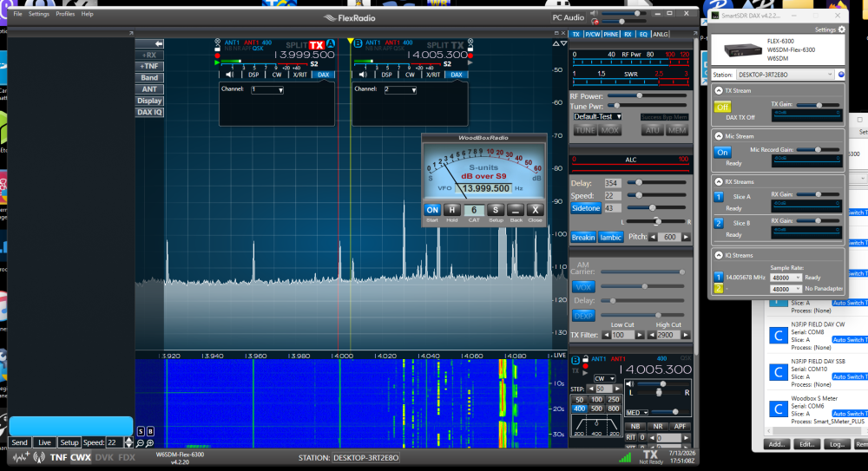Screen dimensions: 868x471
Task: Click the Back underscore button on WoodBoxRadio meter
Action: 516,210
